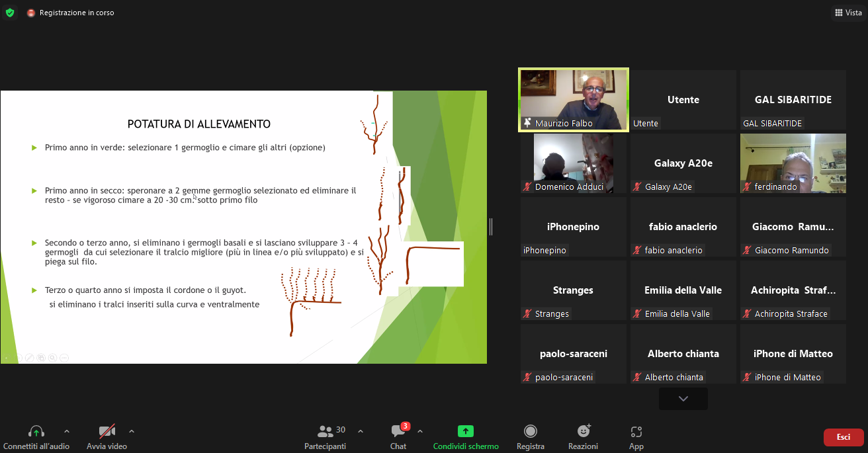
Task: Click muted mic icon on Achiropita Straface
Action: (x=748, y=314)
